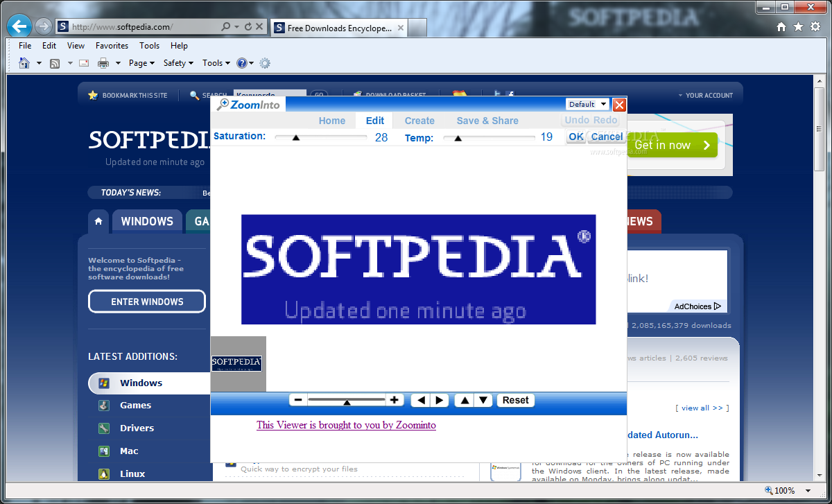Click the Cancel button in ZoomInto

pyautogui.click(x=607, y=137)
